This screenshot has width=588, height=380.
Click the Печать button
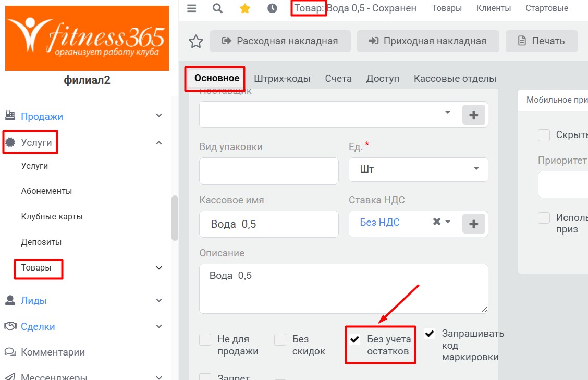point(542,41)
